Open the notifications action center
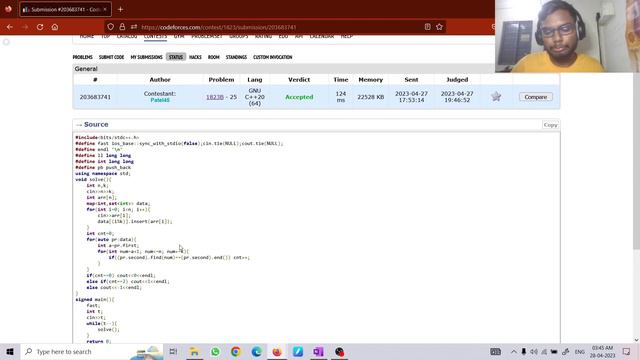Image resolution: width=640 pixels, height=360 pixels. [x=627, y=351]
